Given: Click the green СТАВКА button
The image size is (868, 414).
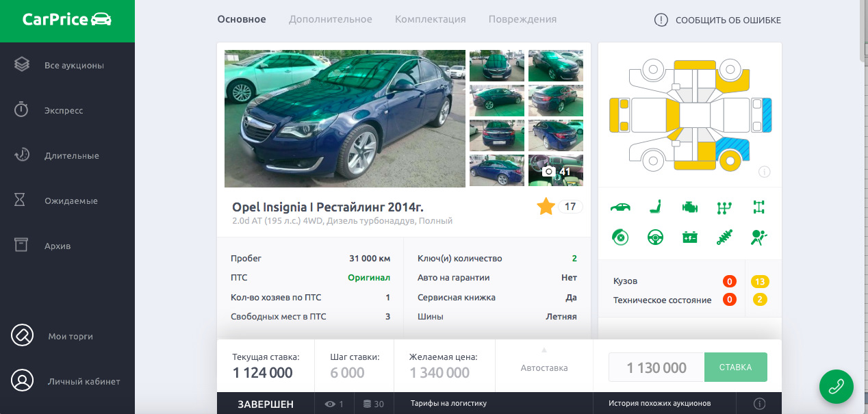Looking at the screenshot, I should coord(735,367).
